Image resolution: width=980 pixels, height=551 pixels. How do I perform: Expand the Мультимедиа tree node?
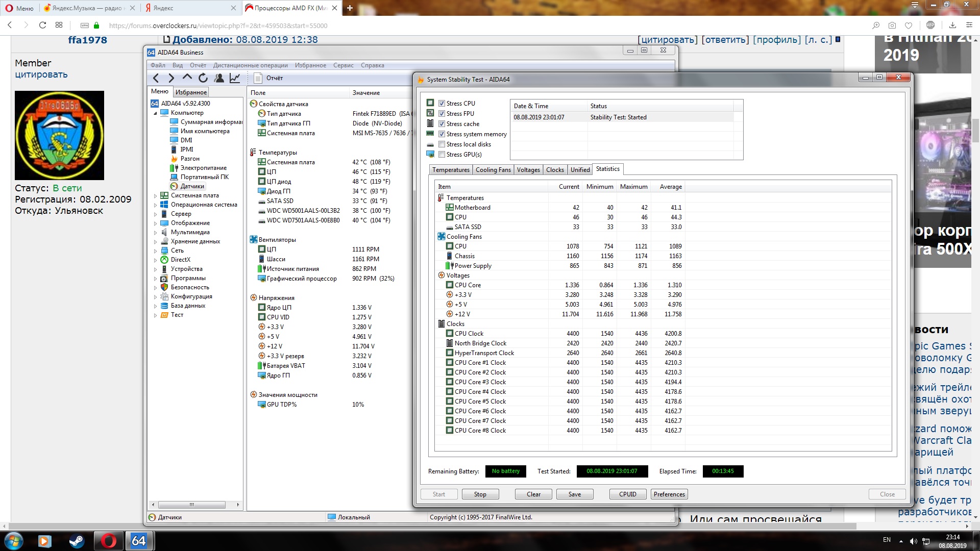tap(155, 232)
